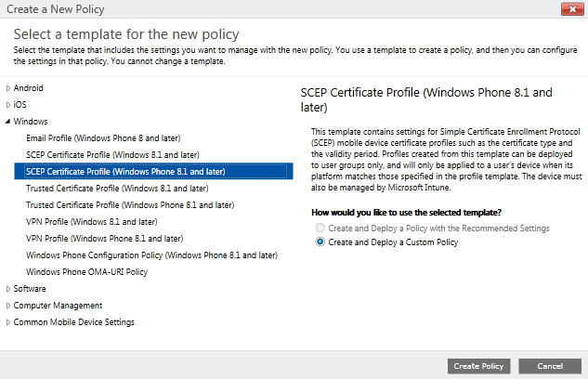Collapse the Windows template group

click(x=9, y=122)
